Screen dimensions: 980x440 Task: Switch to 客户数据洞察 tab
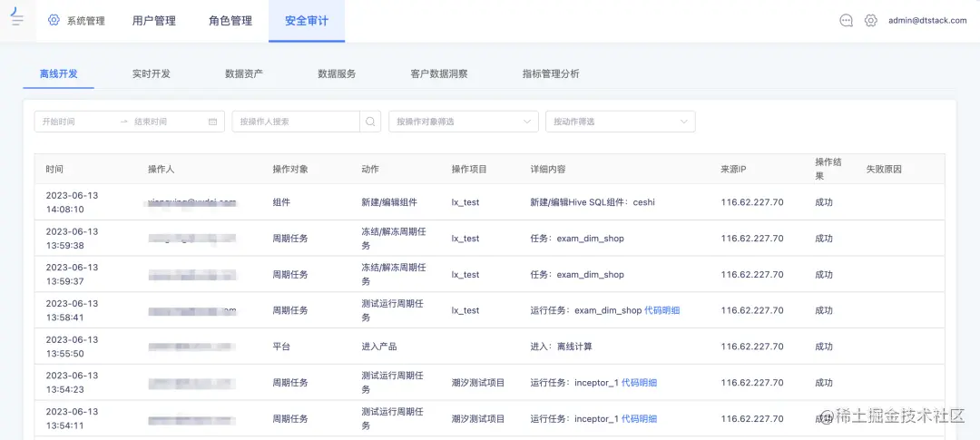click(x=439, y=73)
